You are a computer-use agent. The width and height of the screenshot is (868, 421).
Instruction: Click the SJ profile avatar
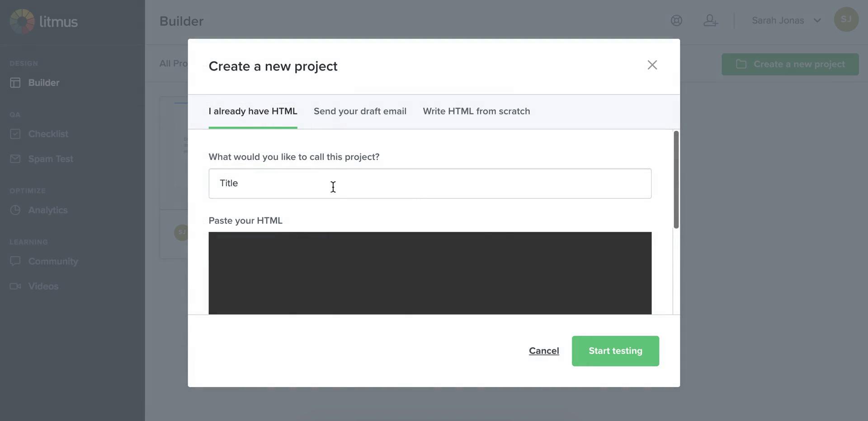click(x=846, y=19)
